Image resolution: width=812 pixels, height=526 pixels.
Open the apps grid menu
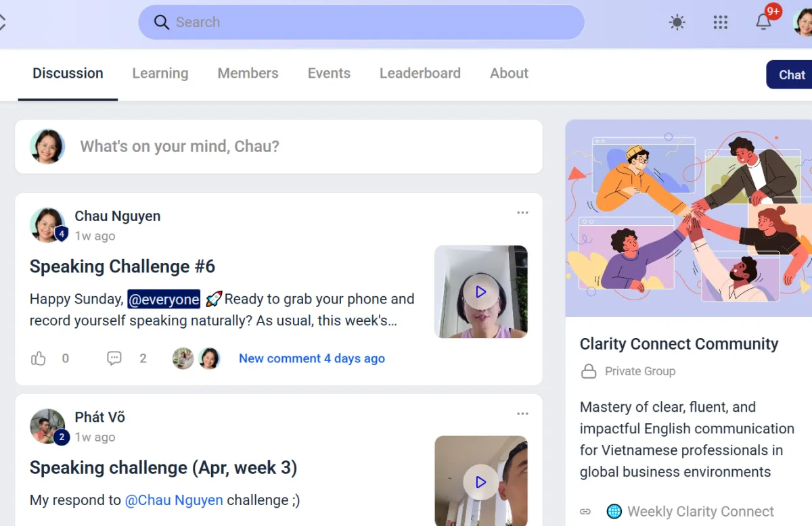click(x=721, y=22)
